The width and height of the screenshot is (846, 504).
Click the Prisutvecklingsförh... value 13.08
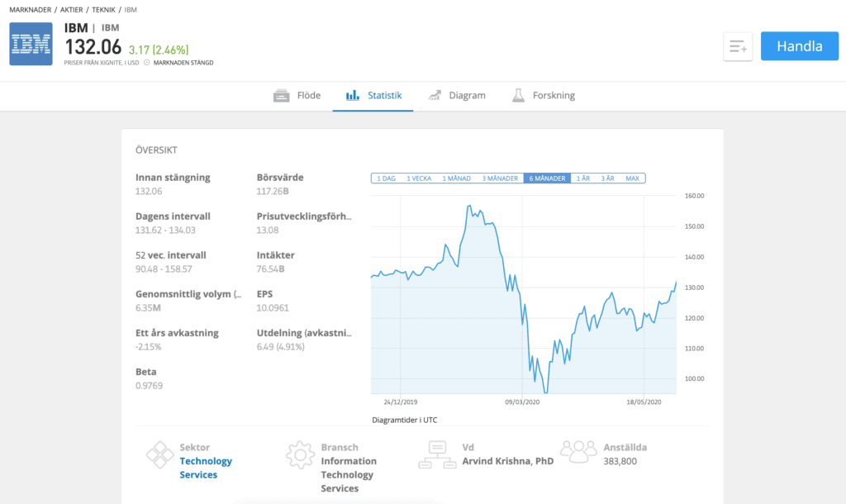[268, 230]
